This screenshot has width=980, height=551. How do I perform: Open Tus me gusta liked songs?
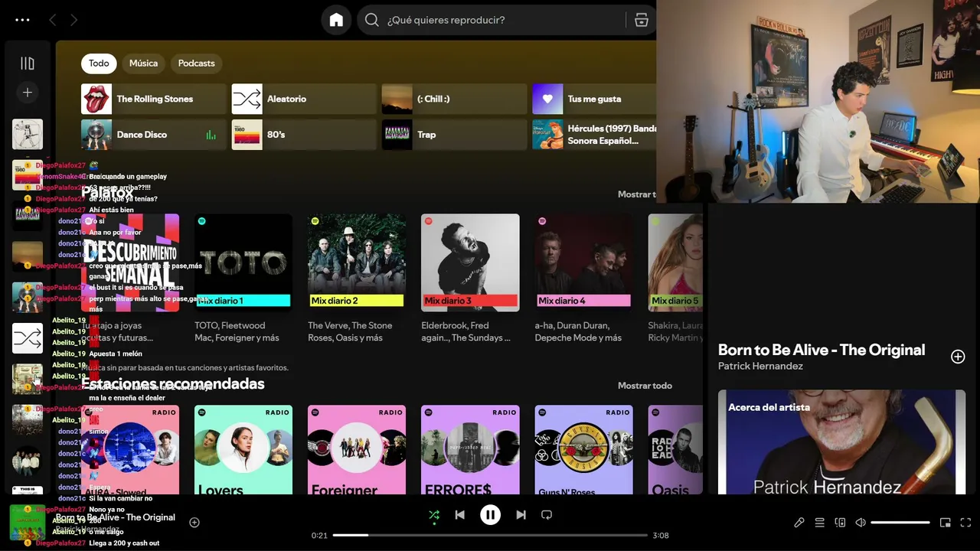coord(594,99)
